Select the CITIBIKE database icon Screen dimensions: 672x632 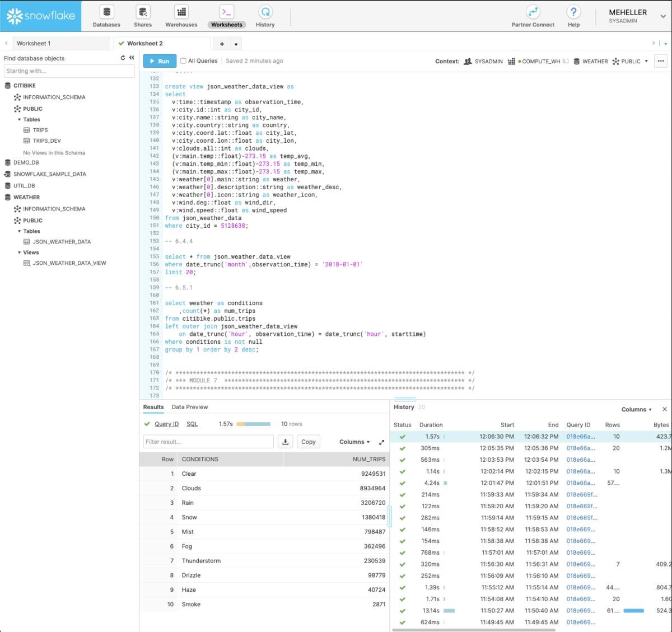8,86
